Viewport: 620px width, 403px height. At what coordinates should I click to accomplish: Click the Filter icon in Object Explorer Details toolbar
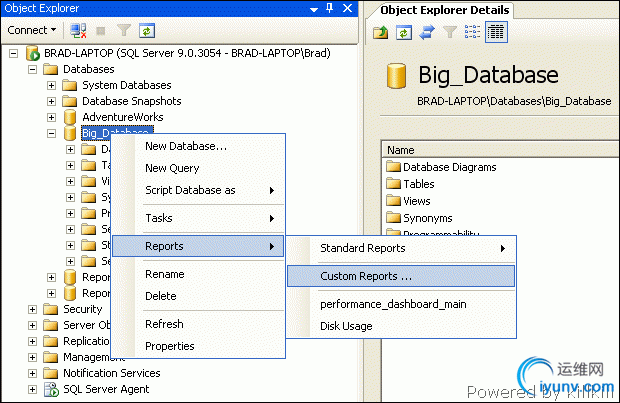(450, 32)
